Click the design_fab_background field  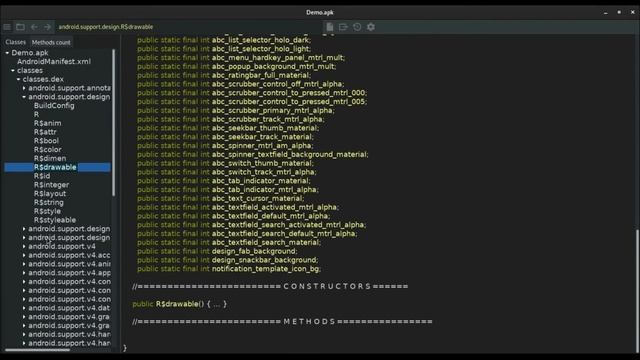[217, 251]
